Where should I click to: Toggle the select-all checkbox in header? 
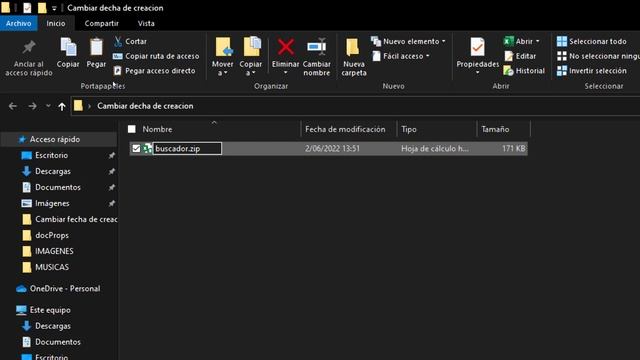pos(132,129)
